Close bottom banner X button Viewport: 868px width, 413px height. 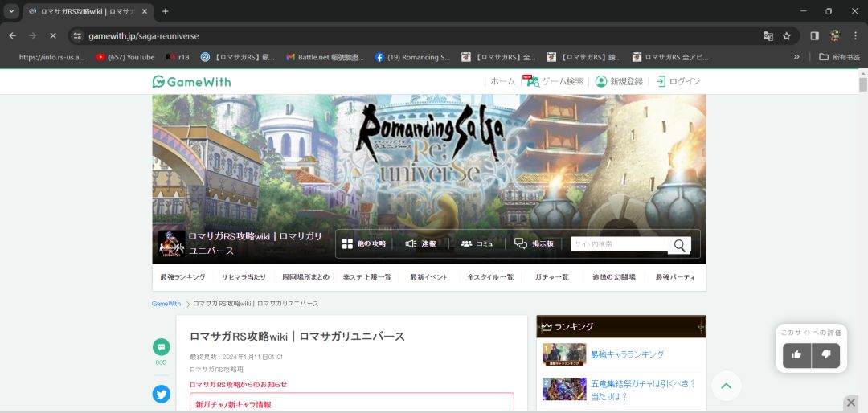[851, 403]
